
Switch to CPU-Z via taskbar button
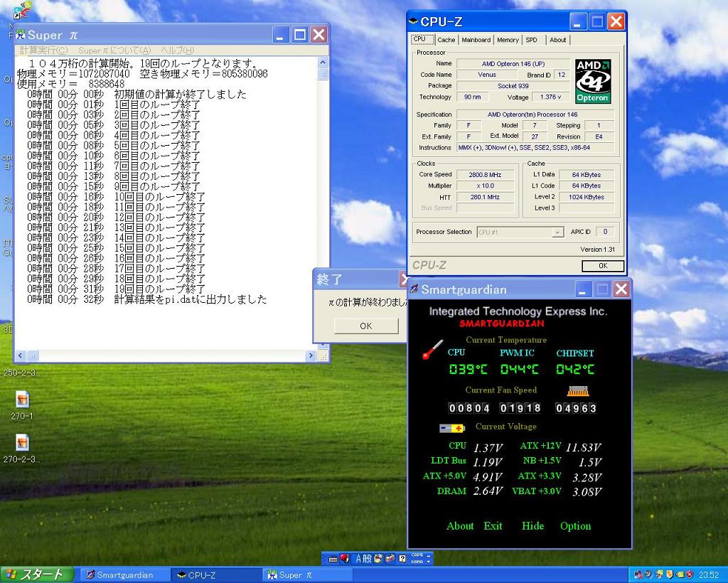coord(216,575)
